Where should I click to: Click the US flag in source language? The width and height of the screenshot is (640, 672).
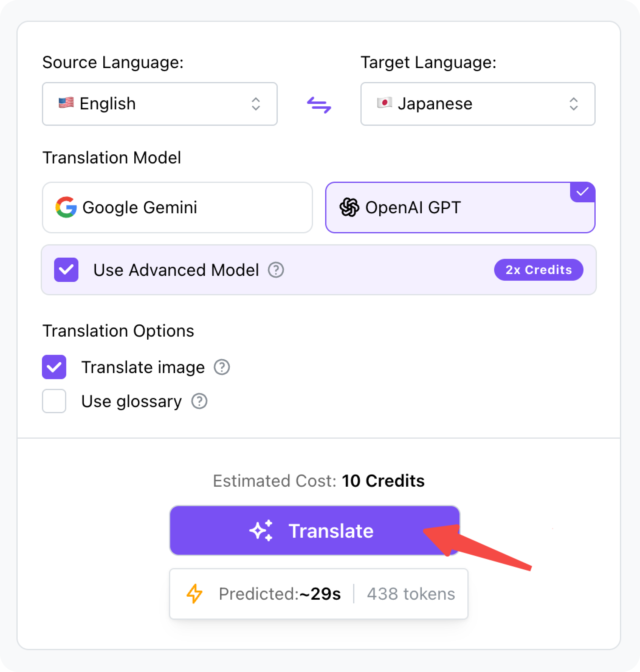click(x=66, y=102)
